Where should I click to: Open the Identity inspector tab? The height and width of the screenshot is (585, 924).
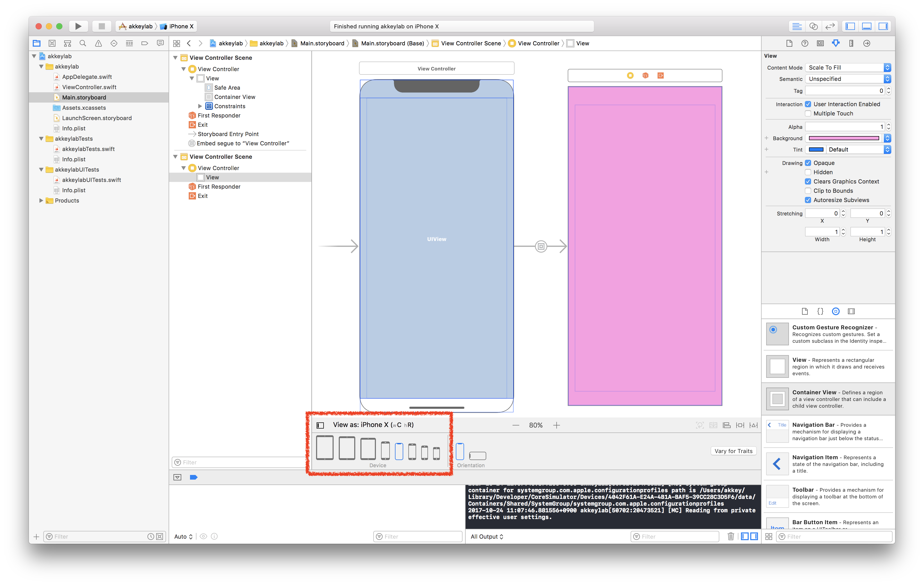pyautogui.click(x=820, y=43)
